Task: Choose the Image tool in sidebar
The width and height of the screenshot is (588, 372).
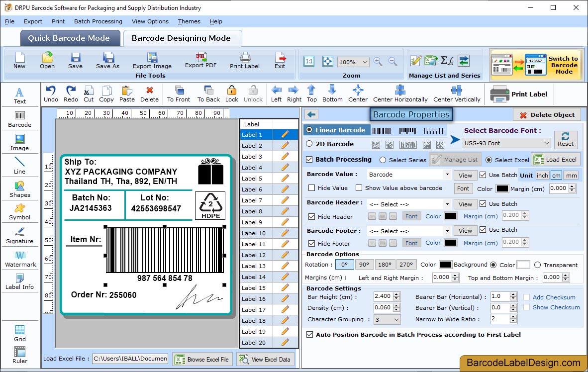Action: point(19,143)
